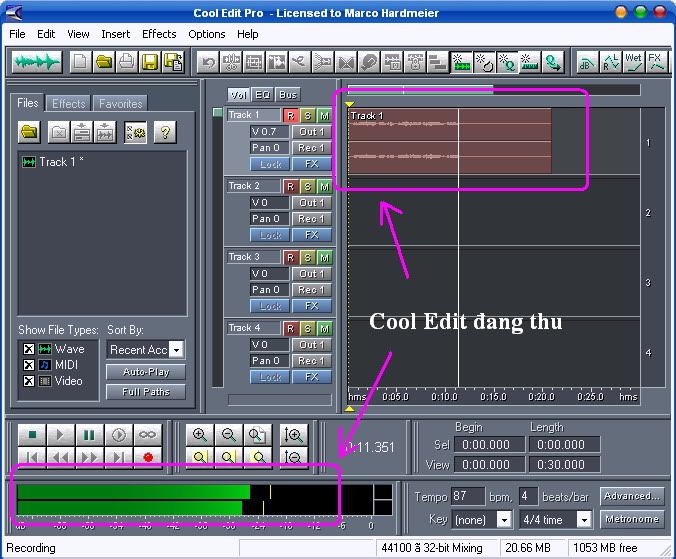
Task: Click the Open File icon in Files panel
Action: [29, 132]
